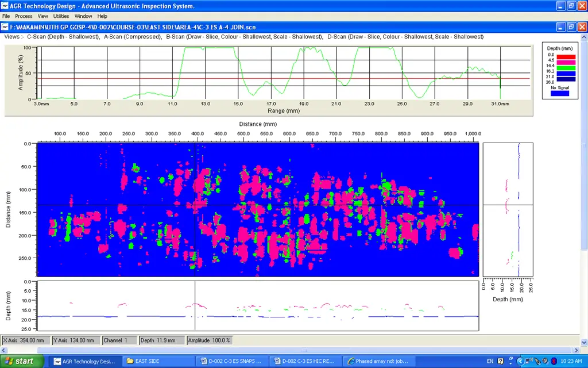
Task: Click the horizontal scrollbar thumb
Action: pyautogui.click(x=305, y=350)
